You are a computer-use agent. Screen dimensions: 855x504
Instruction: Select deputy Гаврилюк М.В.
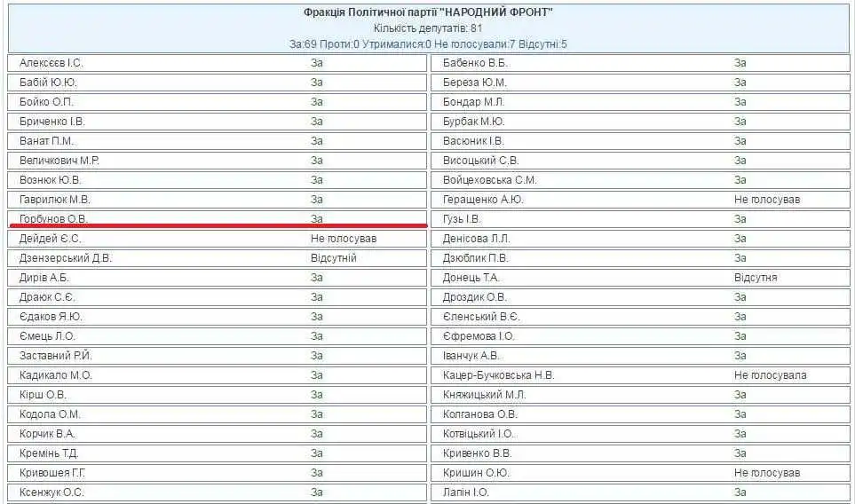[x=54, y=200]
